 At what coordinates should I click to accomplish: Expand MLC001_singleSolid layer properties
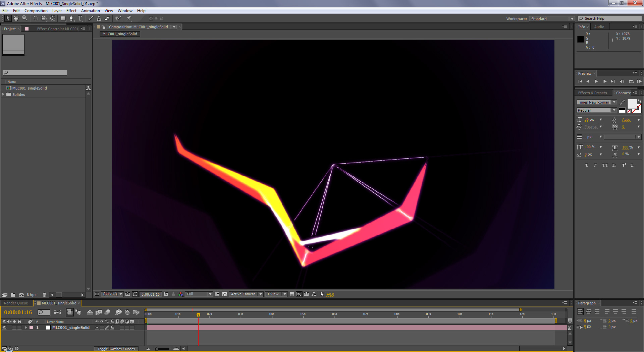pyautogui.click(x=26, y=328)
